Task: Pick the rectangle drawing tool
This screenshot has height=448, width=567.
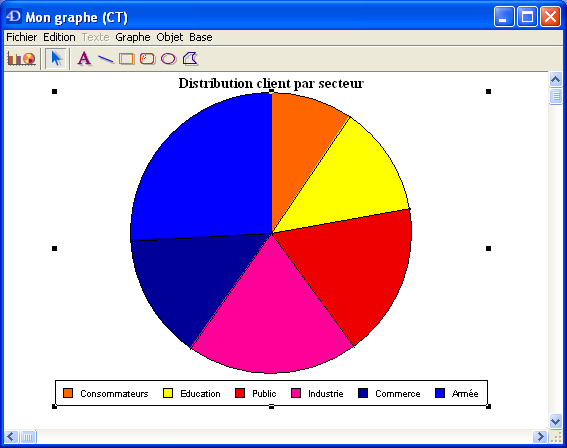Action: point(127,59)
